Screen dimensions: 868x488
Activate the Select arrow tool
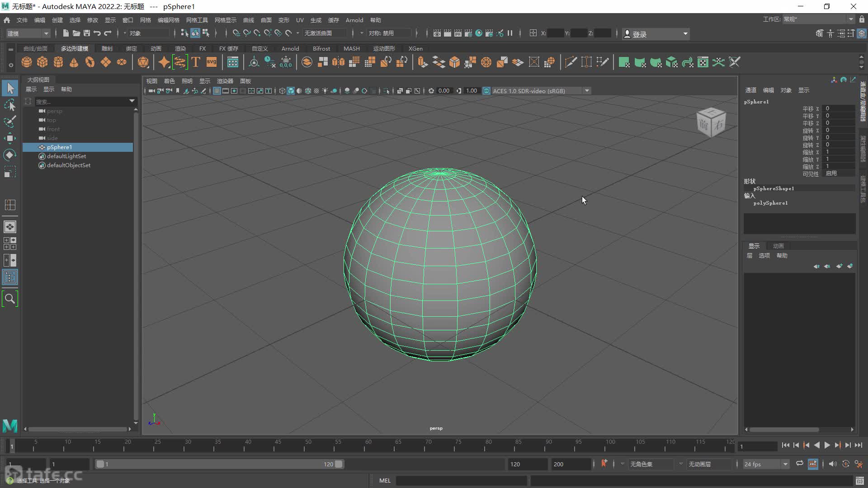pyautogui.click(x=10, y=88)
